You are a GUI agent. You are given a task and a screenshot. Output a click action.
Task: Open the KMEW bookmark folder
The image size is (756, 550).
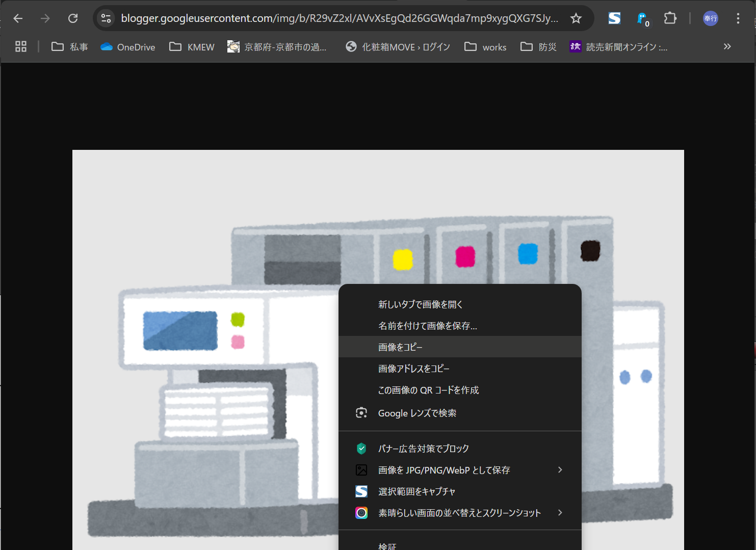[x=192, y=47]
